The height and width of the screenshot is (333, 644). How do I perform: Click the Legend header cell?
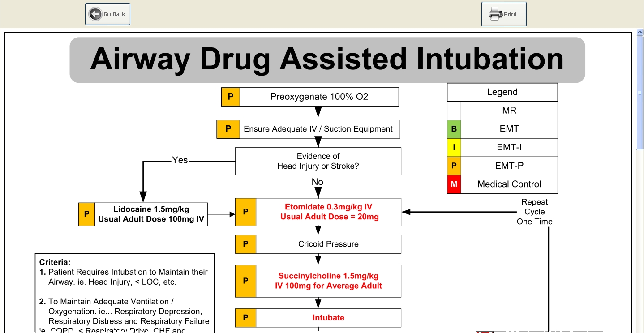pos(502,92)
